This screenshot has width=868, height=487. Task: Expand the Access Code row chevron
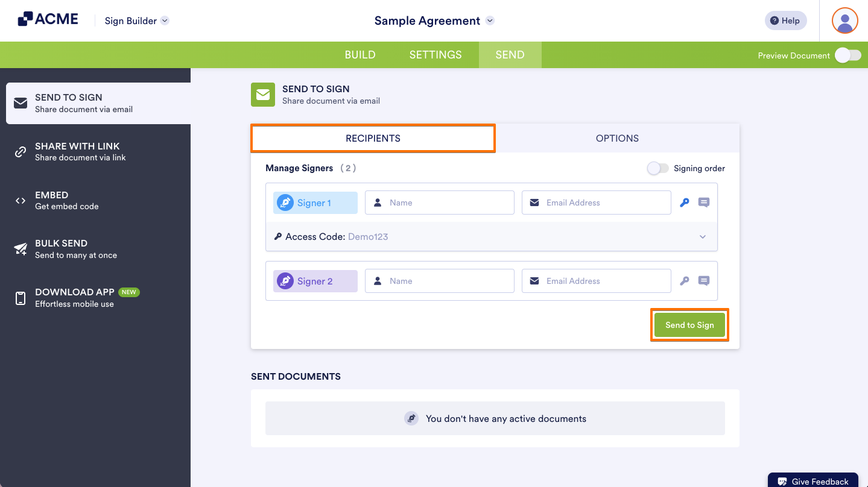point(703,237)
